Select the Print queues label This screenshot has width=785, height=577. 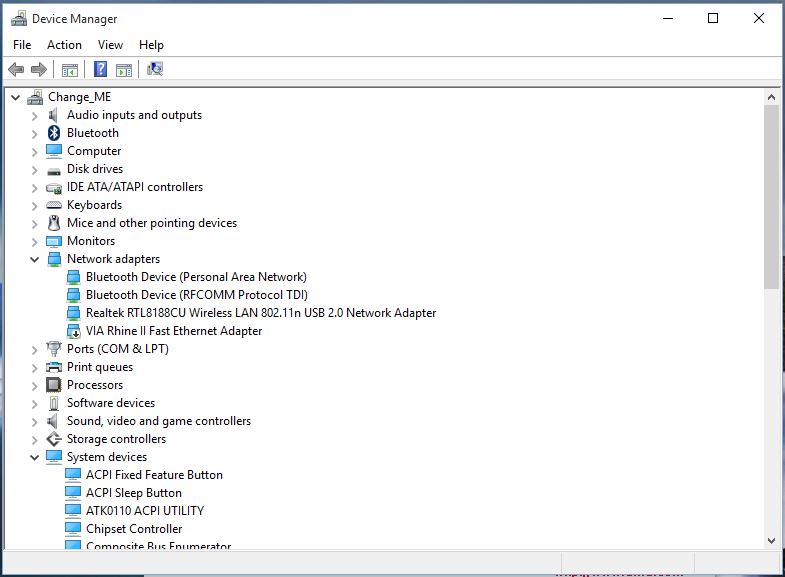(100, 367)
